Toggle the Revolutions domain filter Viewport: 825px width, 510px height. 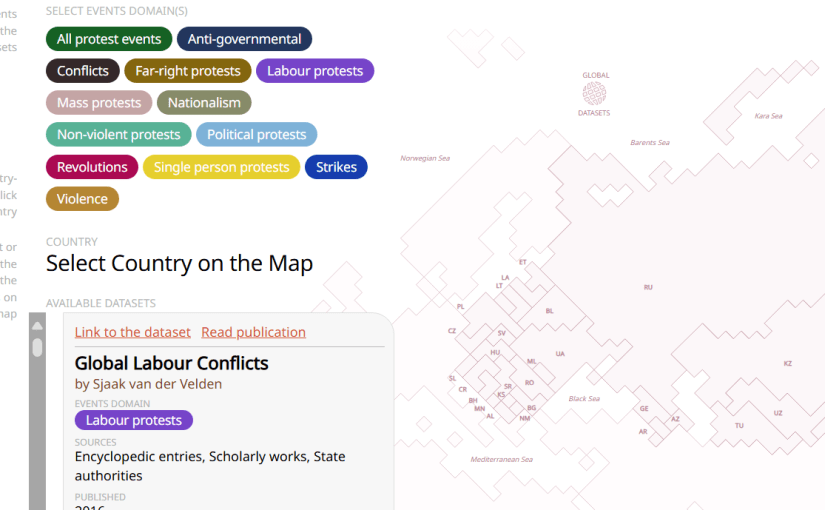(92, 167)
